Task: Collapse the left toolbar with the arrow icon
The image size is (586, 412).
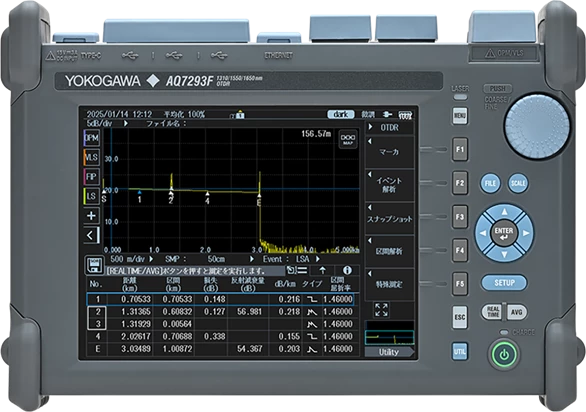Action: (92, 235)
